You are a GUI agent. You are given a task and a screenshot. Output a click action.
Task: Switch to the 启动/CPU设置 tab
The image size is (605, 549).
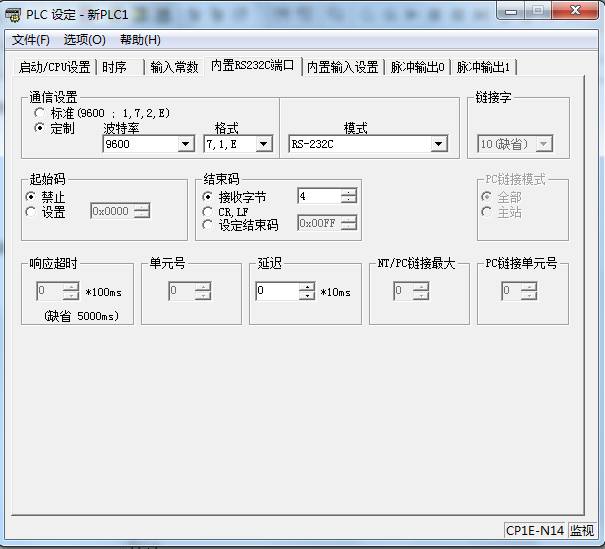coord(55,67)
